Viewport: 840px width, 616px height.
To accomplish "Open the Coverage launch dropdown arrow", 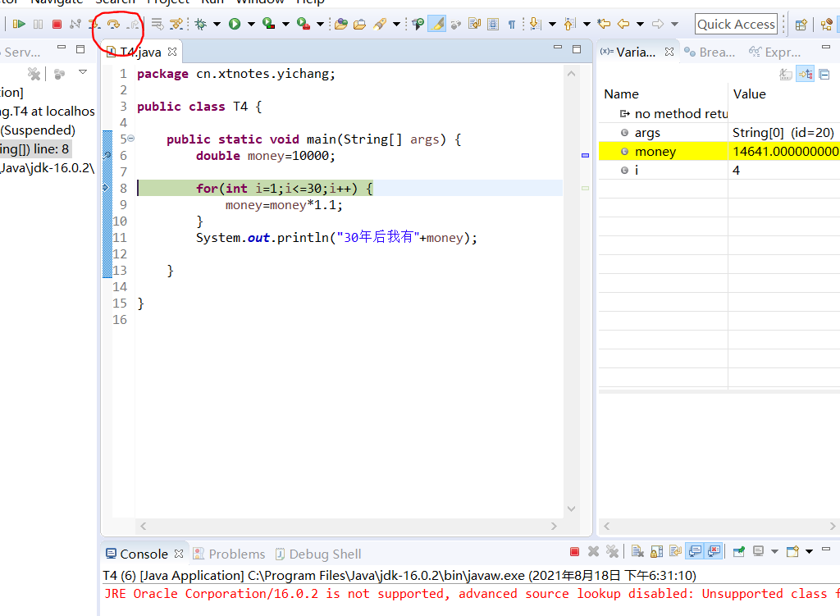I will click(x=285, y=24).
